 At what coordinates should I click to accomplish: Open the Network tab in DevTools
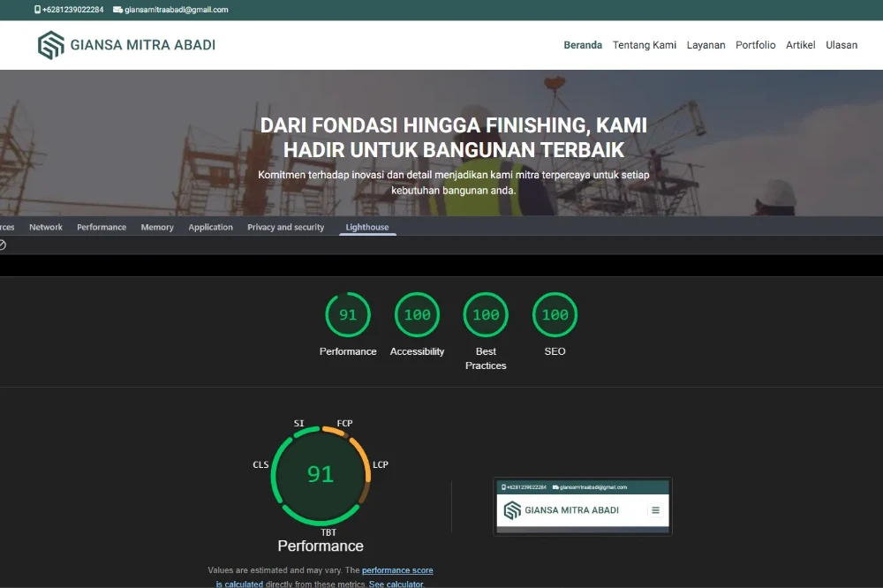[x=45, y=227]
